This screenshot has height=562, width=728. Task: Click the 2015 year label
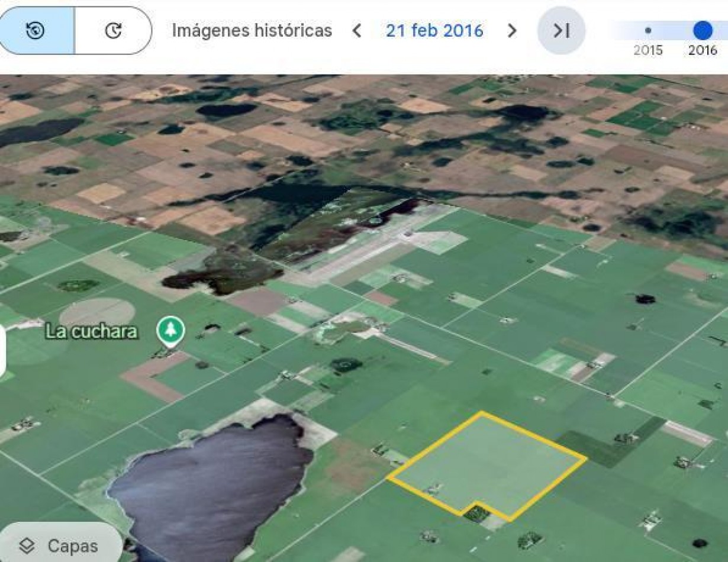click(x=648, y=50)
